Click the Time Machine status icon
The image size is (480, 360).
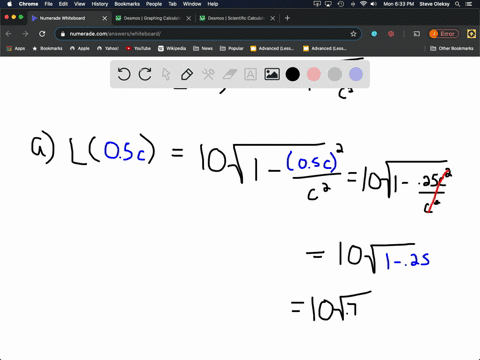tap(341, 4)
